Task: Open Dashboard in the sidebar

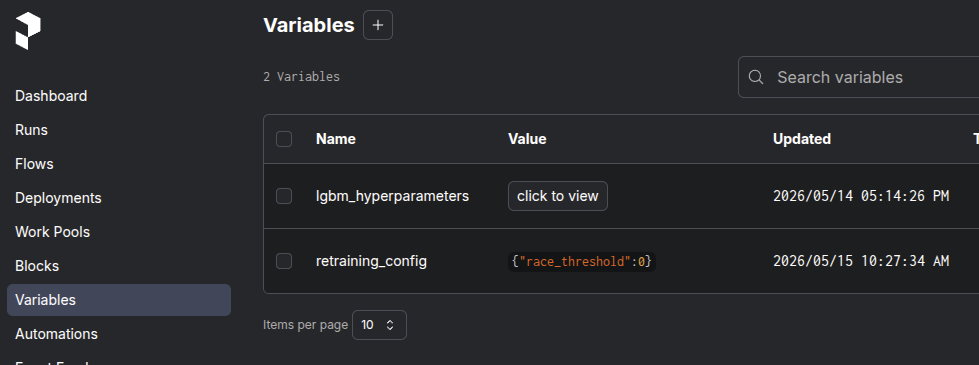Action: 51,96
